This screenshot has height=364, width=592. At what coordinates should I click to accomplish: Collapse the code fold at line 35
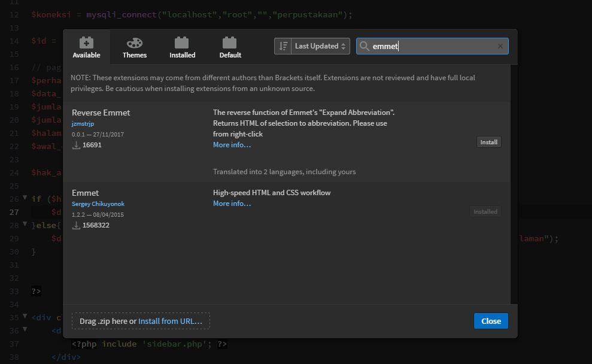[25, 317]
